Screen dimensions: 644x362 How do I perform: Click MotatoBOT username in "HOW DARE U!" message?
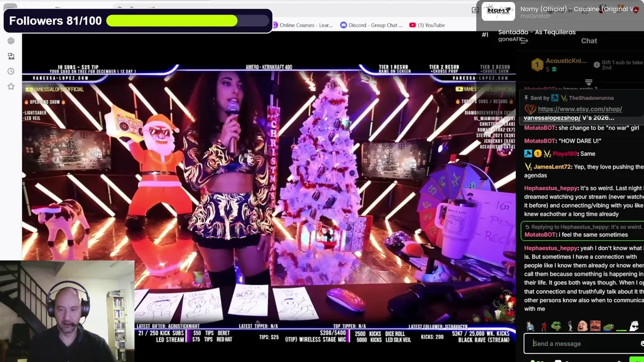click(539, 141)
